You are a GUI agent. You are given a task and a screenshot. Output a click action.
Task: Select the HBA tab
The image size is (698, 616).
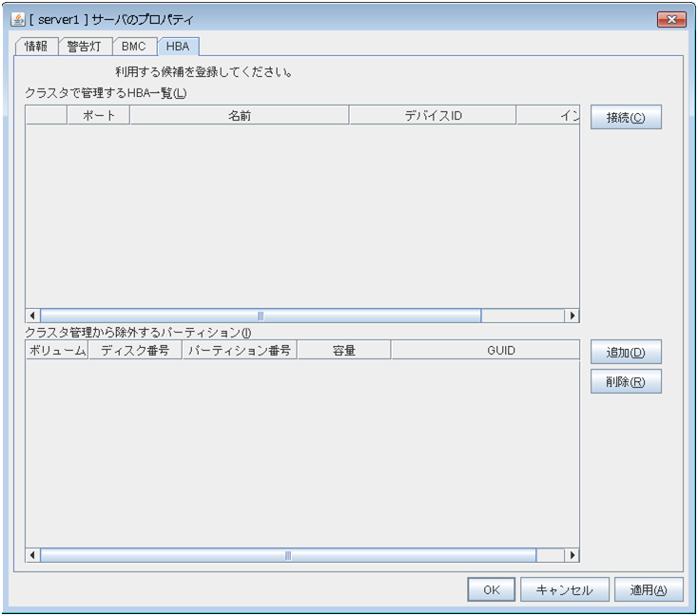(177, 47)
